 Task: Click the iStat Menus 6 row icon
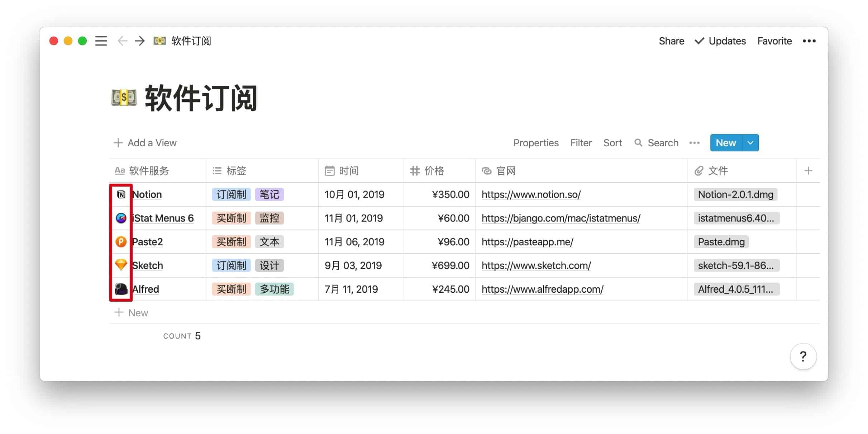pos(121,218)
